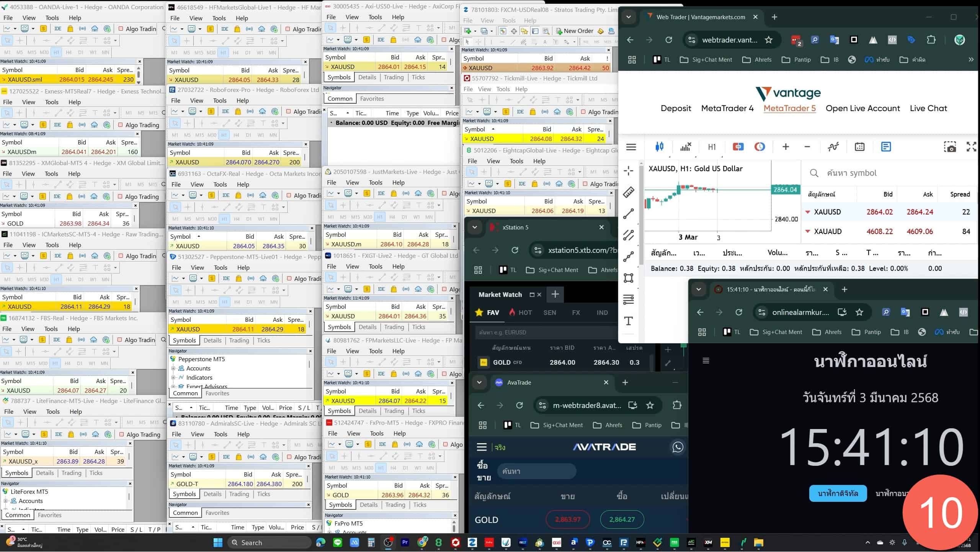
Task: Zoom out on the Vantage XAUUSD chart
Action: point(807,147)
